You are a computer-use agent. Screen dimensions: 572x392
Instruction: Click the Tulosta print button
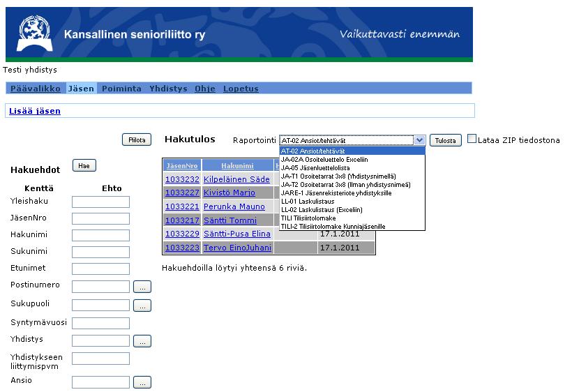click(446, 140)
